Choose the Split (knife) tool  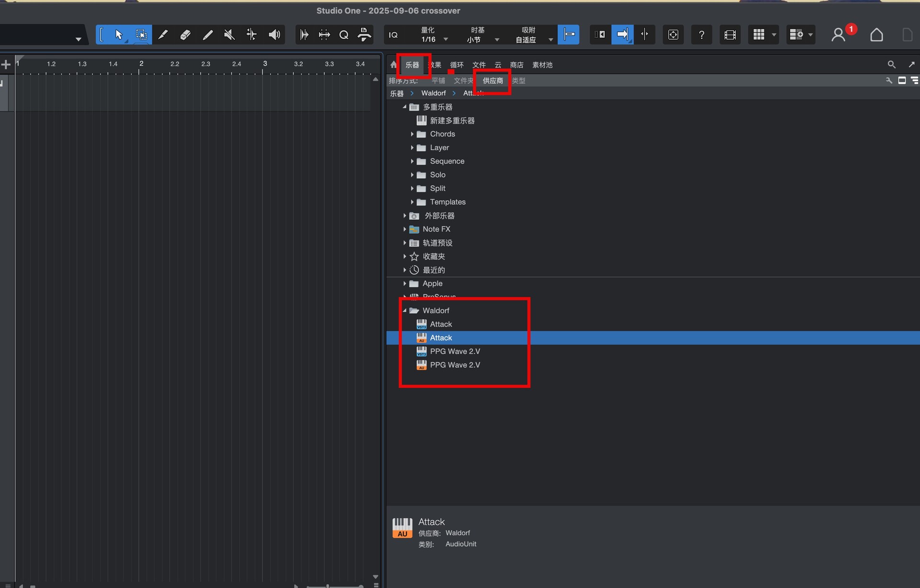click(163, 34)
